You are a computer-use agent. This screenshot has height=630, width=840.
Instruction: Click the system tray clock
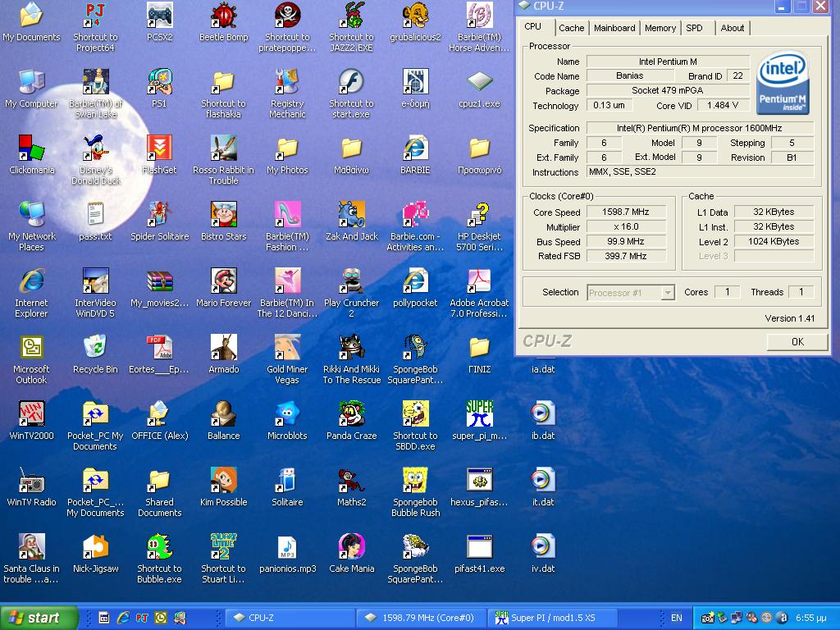coord(810,618)
